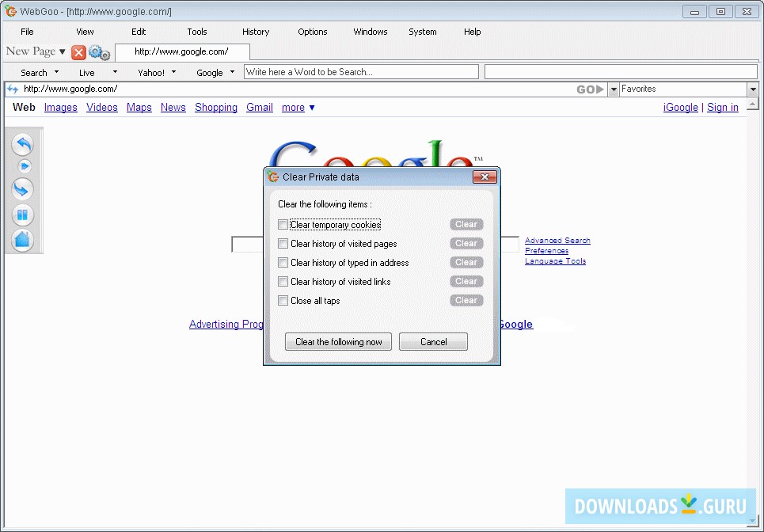Check Clear history of visited links
Viewport: 764px width, 532px height.
[283, 282]
